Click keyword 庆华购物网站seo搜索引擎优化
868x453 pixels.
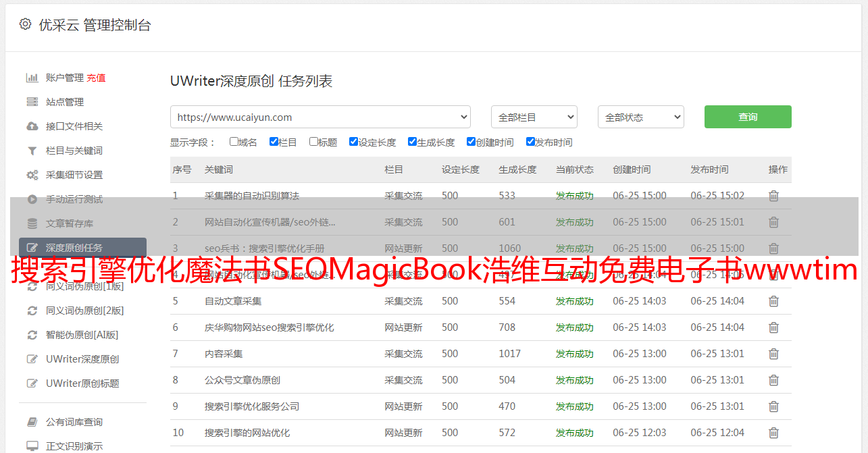coord(270,327)
